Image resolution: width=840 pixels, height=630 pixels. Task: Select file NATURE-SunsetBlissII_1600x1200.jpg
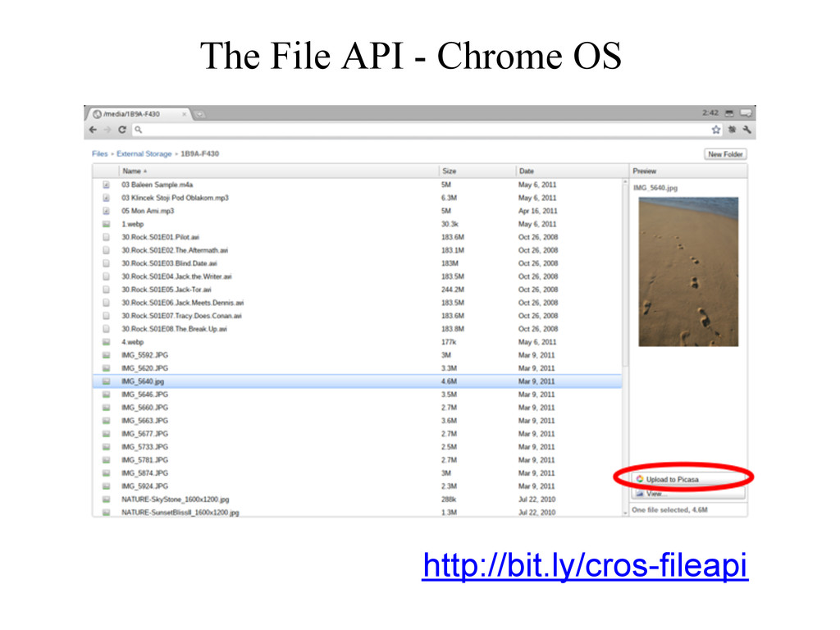[x=358, y=513]
